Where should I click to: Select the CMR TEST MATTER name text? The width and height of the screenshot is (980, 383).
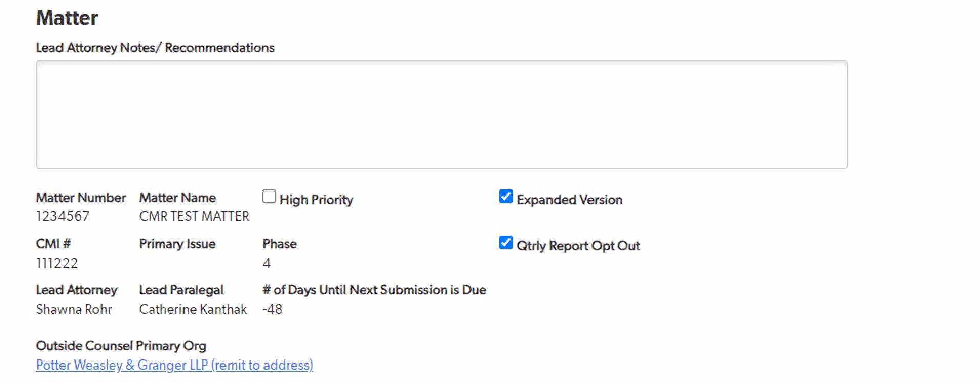click(194, 217)
